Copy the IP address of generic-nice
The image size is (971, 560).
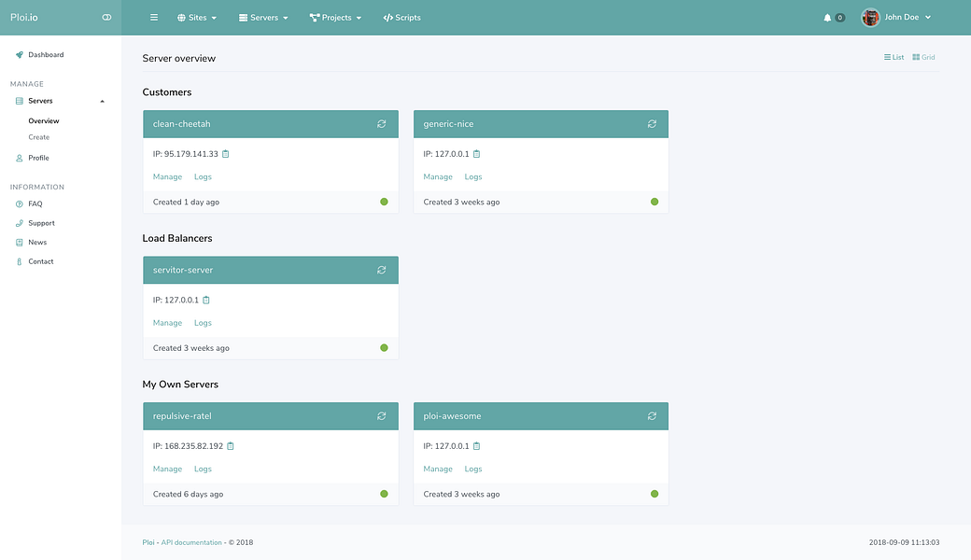(476, 153)
